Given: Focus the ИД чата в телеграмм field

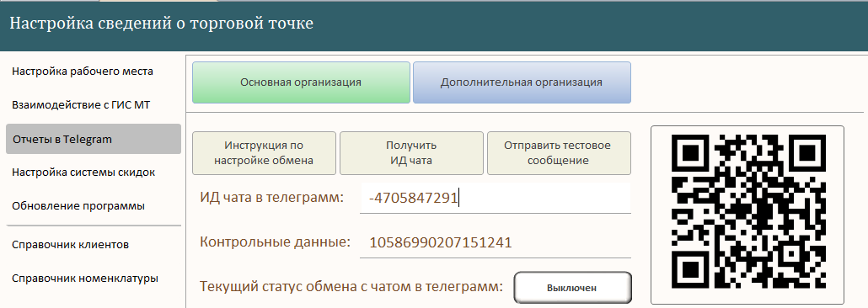Looking at the screenshot, I should point(496,198).
